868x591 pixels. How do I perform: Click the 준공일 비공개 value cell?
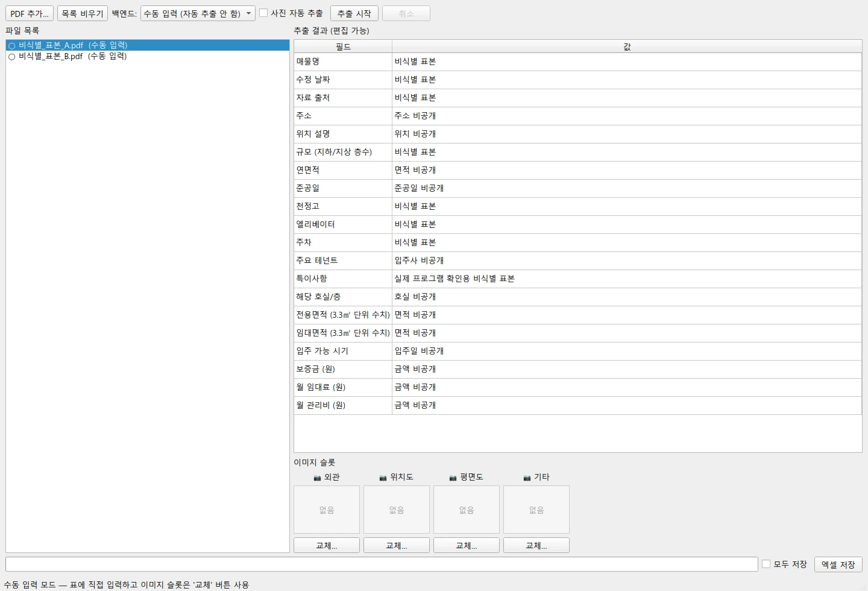[627, 188]
